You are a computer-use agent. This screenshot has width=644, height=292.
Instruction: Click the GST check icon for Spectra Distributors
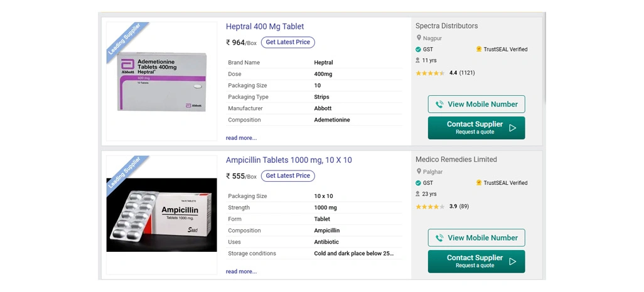point(418,50)
